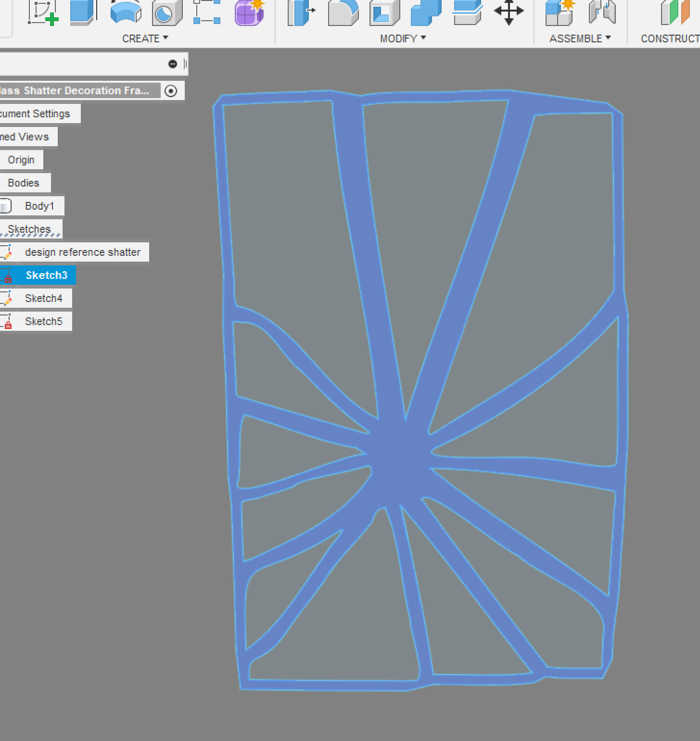
Task: Activate the Move/Copy tool
Action: click(509, 13)
